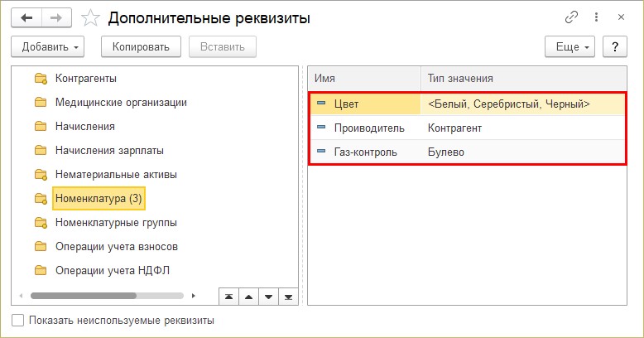Click the 'Копировать' button
This screenshot has width=644, height=338.
click(141, 46)
